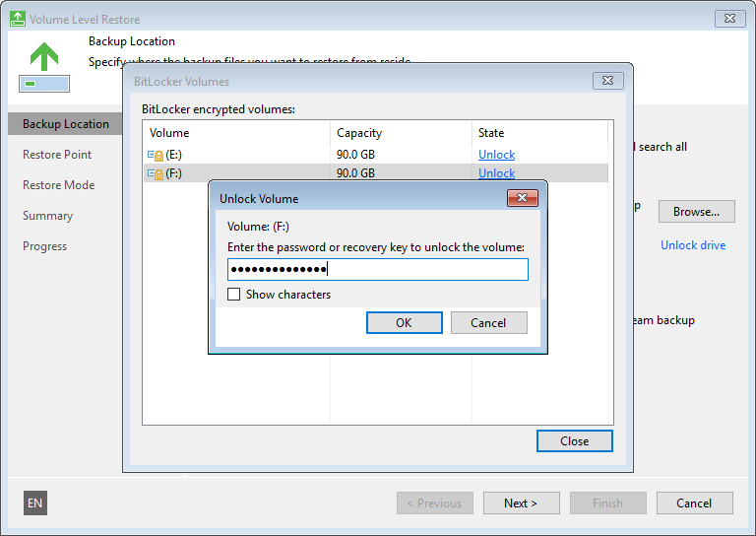Viewport: 756px width, 536px height.
Task: Click the Unlock drive link
Action: 693,245
